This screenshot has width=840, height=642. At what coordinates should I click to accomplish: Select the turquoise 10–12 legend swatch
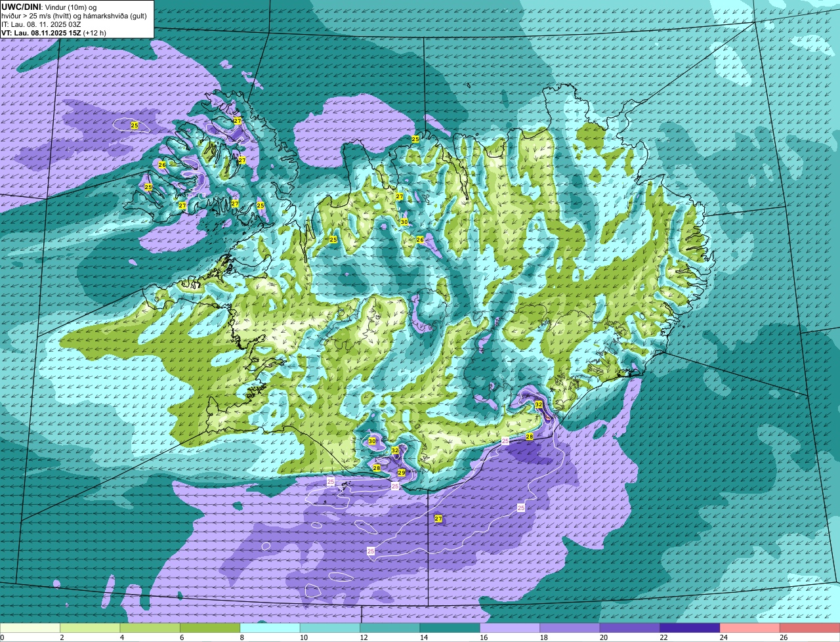(330, 628)
